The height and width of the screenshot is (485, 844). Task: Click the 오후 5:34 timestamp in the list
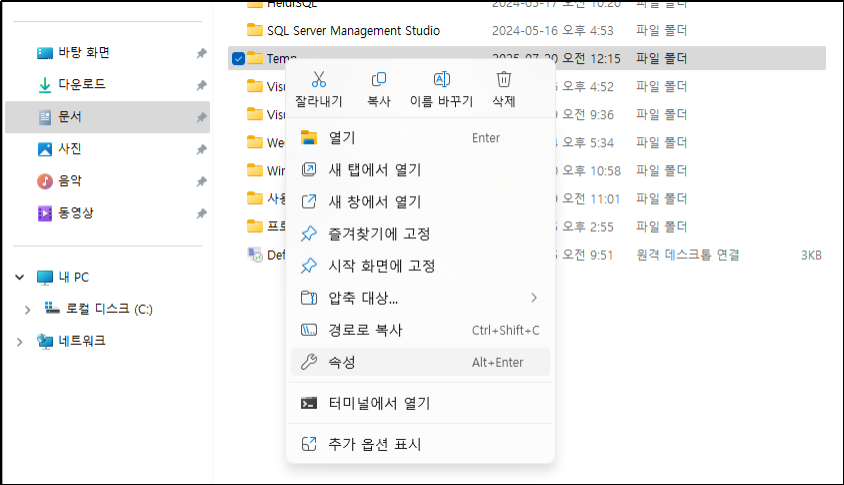(x=588, y=143)
